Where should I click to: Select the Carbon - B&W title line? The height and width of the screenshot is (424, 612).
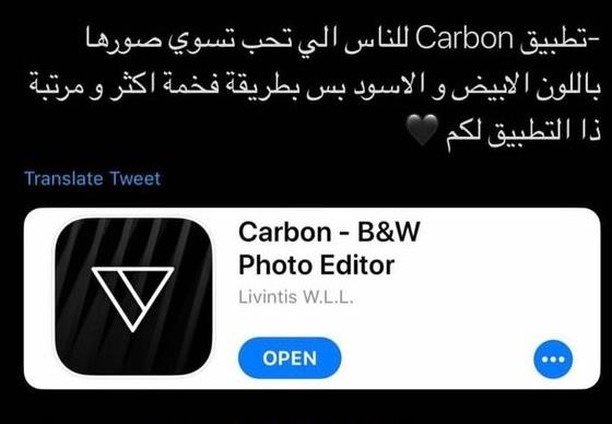pos(329,232)
